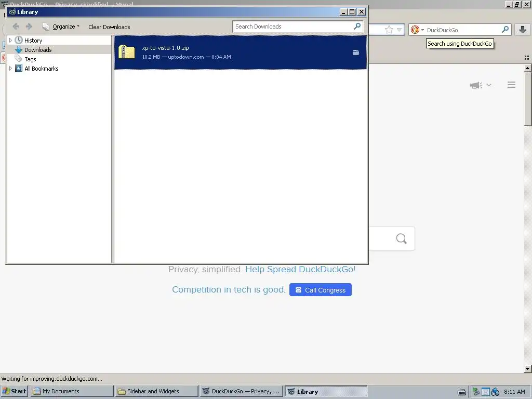Close the Library window
Viewport: 532px width, 399px height.
(362, 12)
